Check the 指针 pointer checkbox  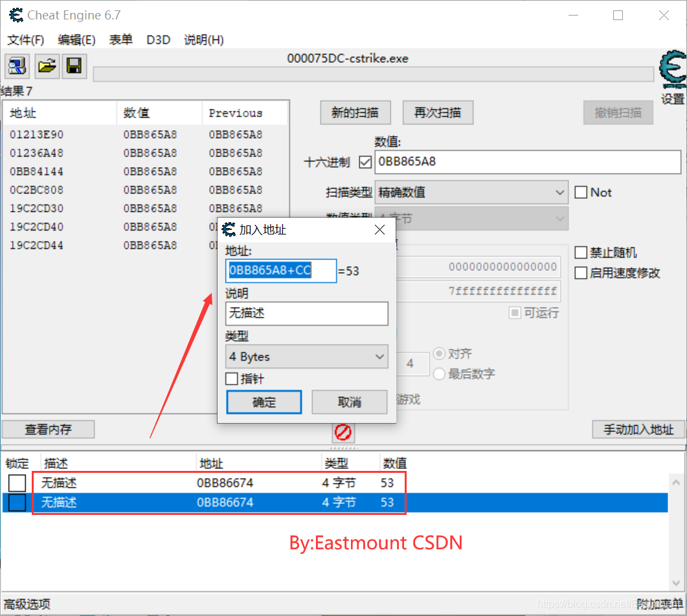(x=232, y=379)
